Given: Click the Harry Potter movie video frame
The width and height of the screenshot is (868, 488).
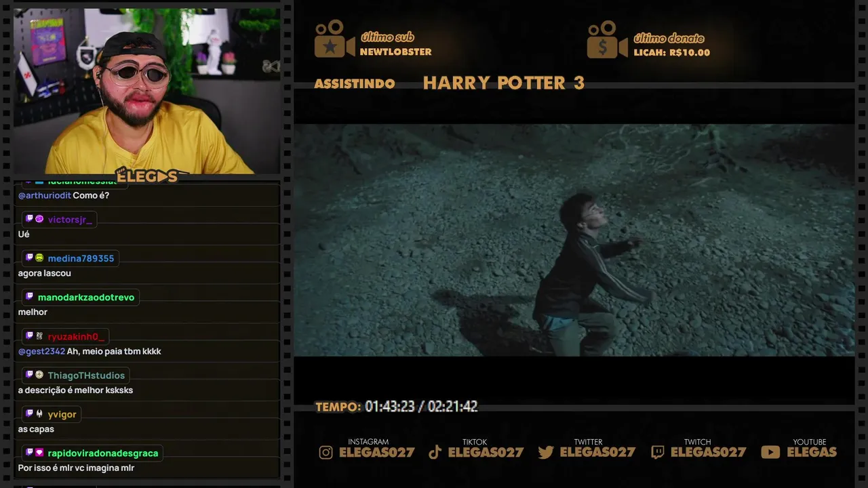Looking at the screenshot, I should pyautogui.click(x=574, y=240).
